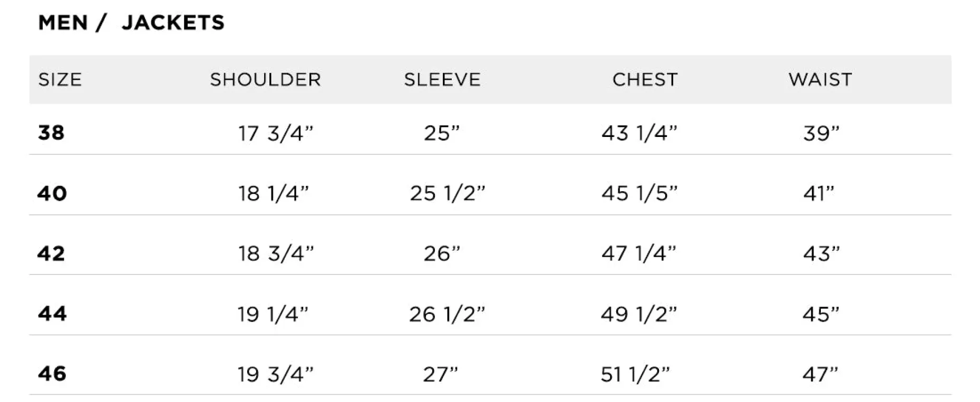Select the CHEST column header
The height and width of the screenshot is (402, 980).
coord(645,80)
